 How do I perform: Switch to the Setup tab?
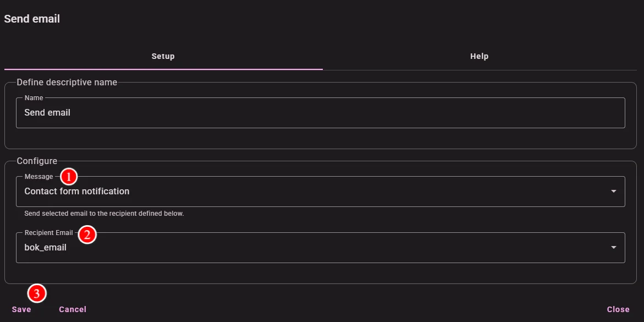click(163, 56)
